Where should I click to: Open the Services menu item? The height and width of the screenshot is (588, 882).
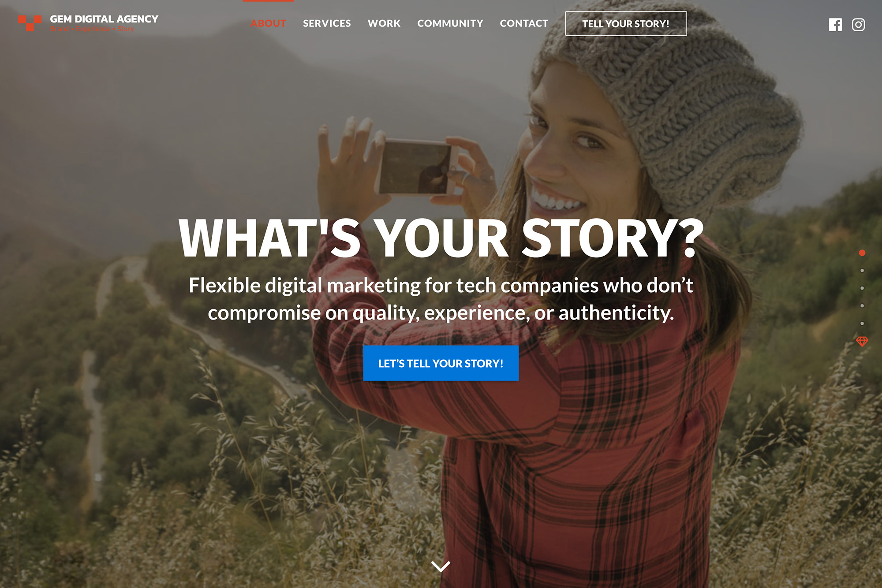tap(327, 23)
